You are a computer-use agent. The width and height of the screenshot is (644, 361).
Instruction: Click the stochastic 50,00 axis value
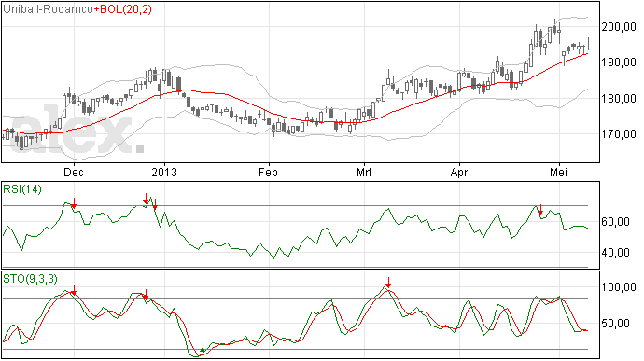coord(615,323)
